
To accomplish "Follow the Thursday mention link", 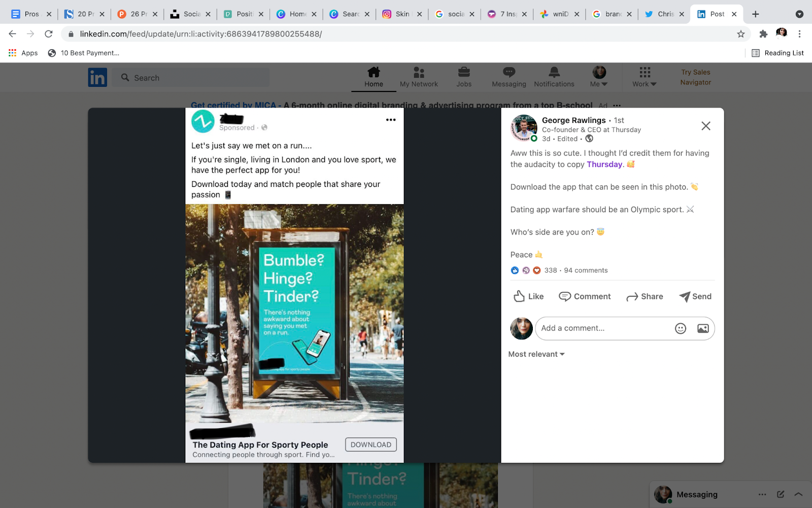I will (x=604, y=164).
